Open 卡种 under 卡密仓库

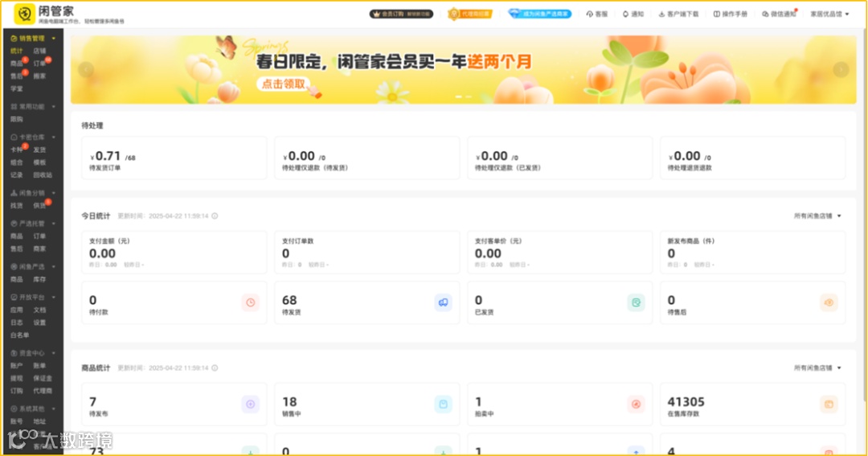[x=17, y=150]
